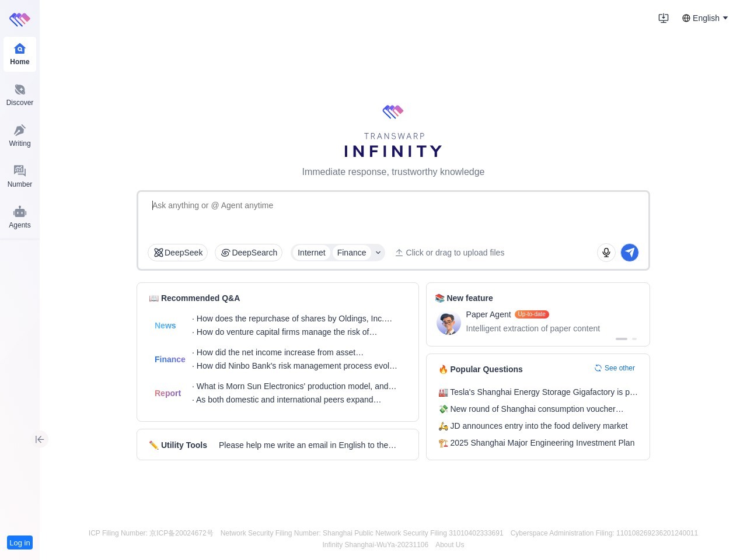The image size is (747, 560).
Task: Expand the search source dropdown chevron
Action: pos(378,253)
